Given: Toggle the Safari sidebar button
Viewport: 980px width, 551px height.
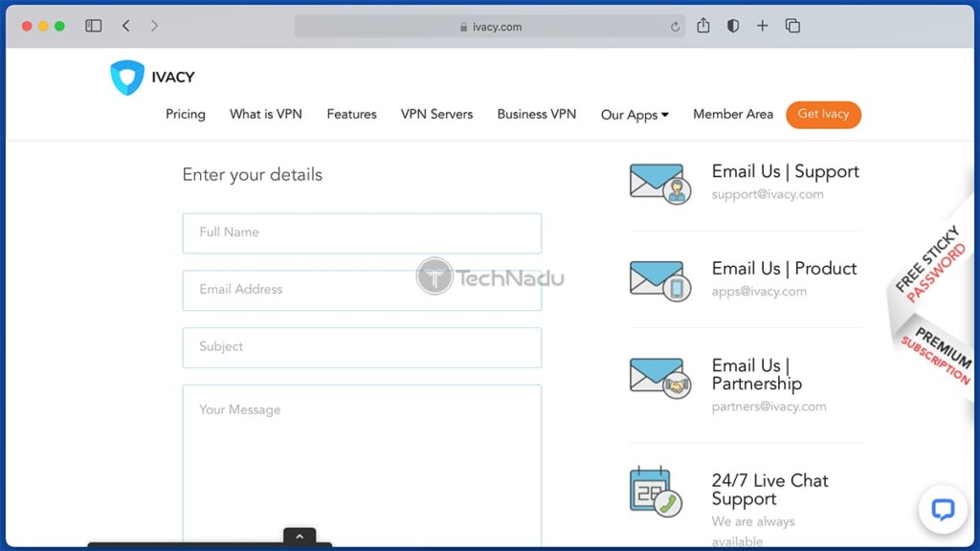Looking at the screenshot, I should pyautogui.click(x=93, y=26).
